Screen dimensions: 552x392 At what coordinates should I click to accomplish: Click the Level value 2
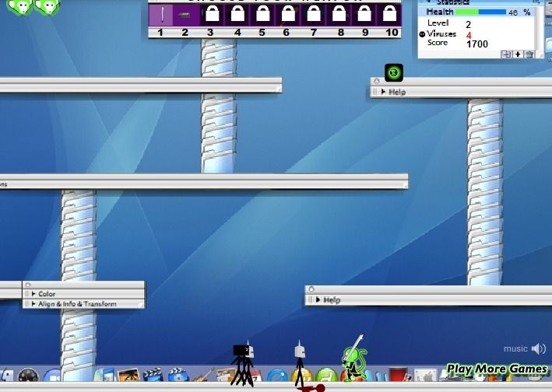tap(468, 25)
